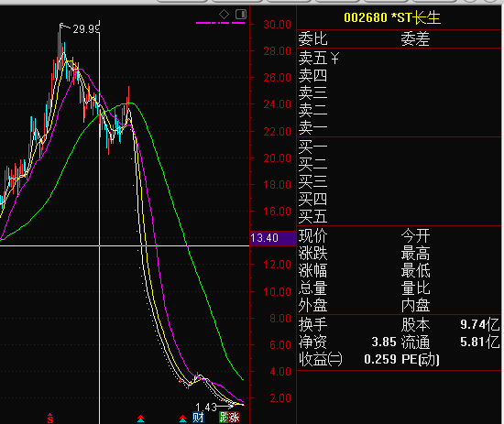
Task: Click the 涨跌 change label
Action: (x=312, y=254)
